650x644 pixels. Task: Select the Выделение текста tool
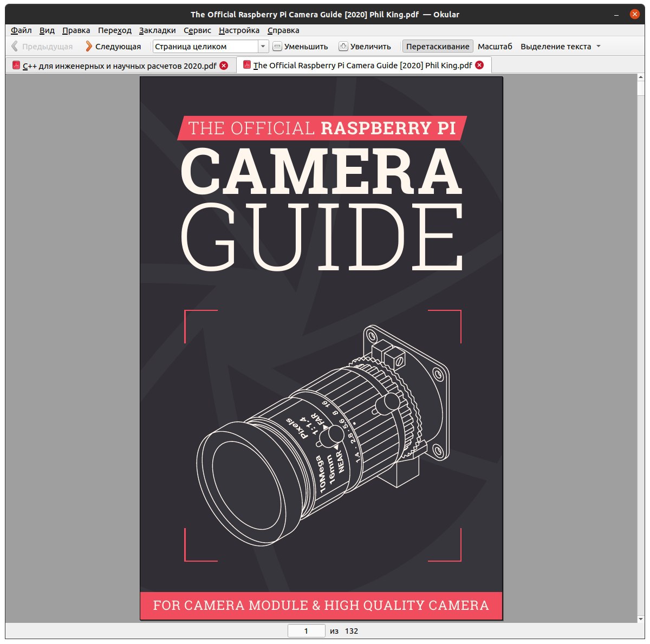556,47
